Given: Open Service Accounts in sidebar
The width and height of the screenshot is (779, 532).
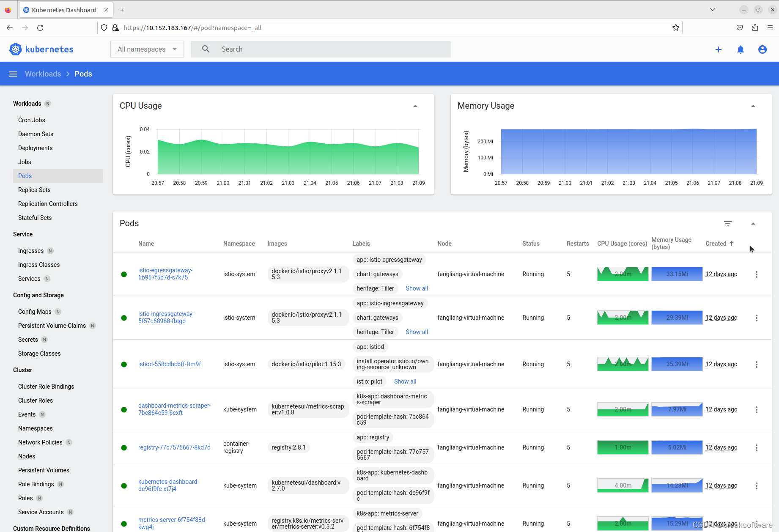Looking at the screenshot, I should 41,512.
